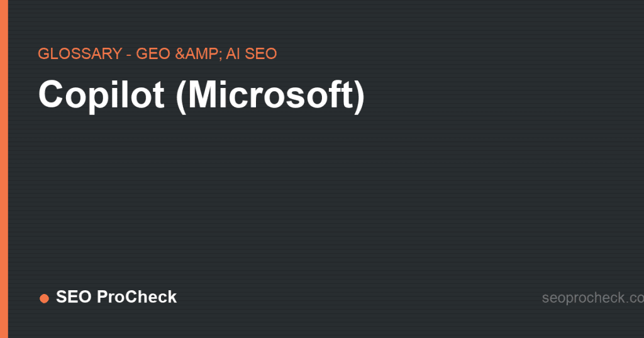
Task: Click the orange dot beside SEO ProCheck
Action: 44,298
